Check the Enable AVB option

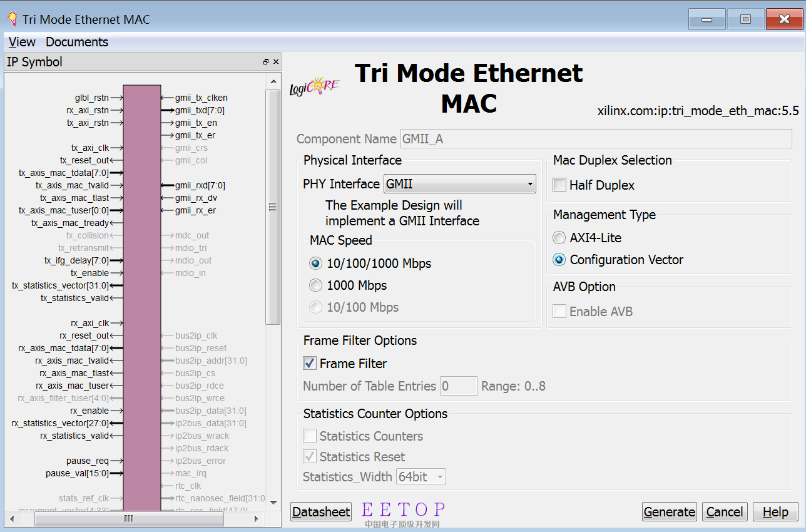[x=559, y=311]
